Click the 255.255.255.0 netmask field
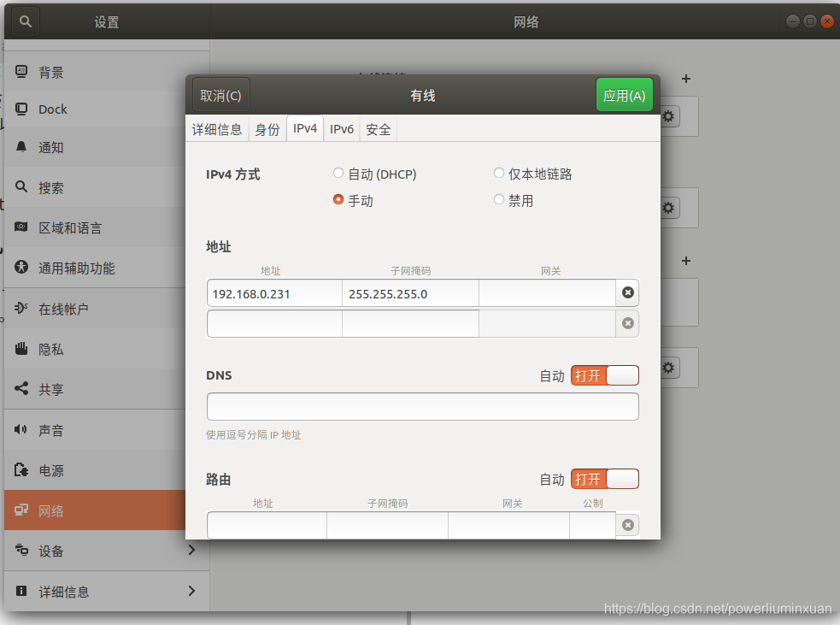This screenshot has width=840, height=625. pos(410,293)
